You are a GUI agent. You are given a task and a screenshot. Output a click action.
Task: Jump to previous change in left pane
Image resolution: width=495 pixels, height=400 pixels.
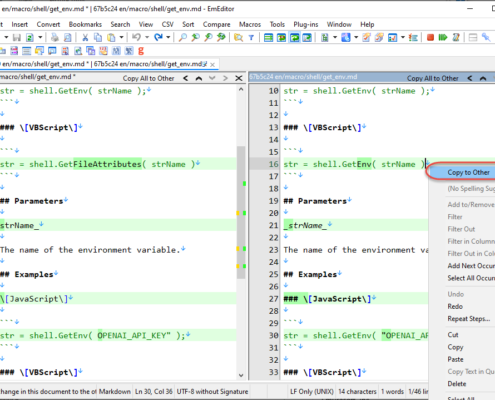[199, 78]
